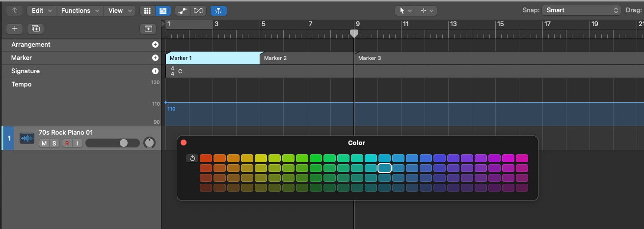This screenshot has width=644, height=229.
Task: Click the 110 tempo value
Action: tap(171, 109)
